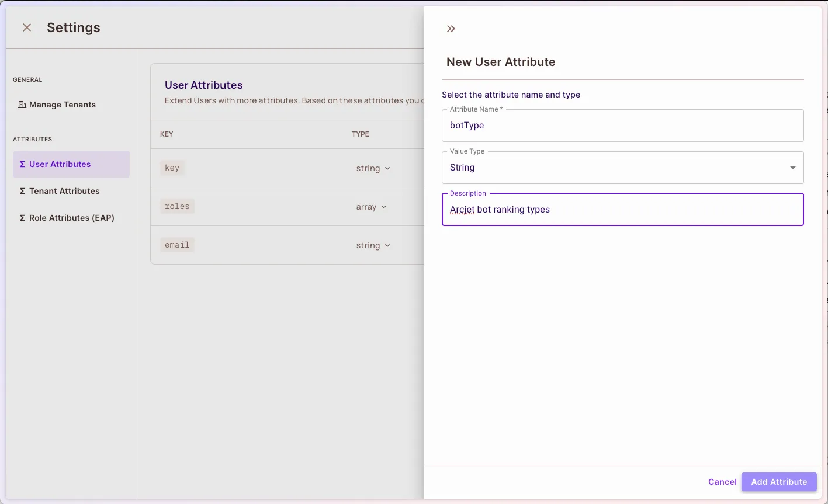Cancel the new attribute form

pyautogui.click(x=722, y=482)
